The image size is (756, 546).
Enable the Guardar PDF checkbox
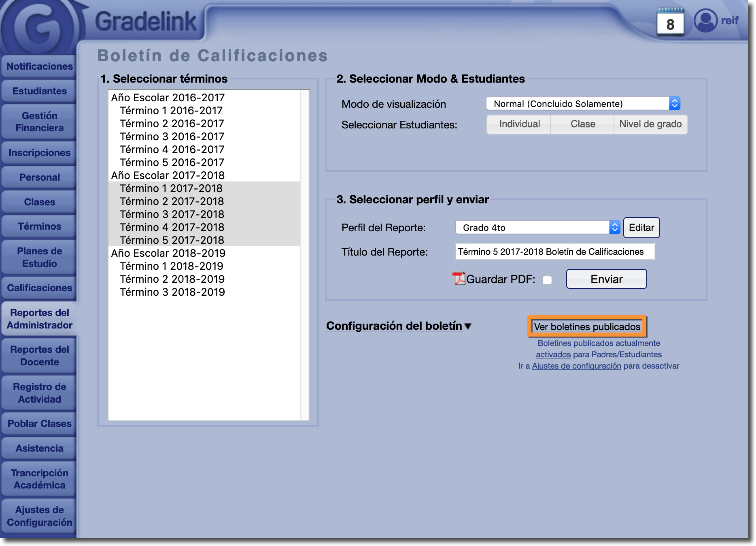coord(547,280)
